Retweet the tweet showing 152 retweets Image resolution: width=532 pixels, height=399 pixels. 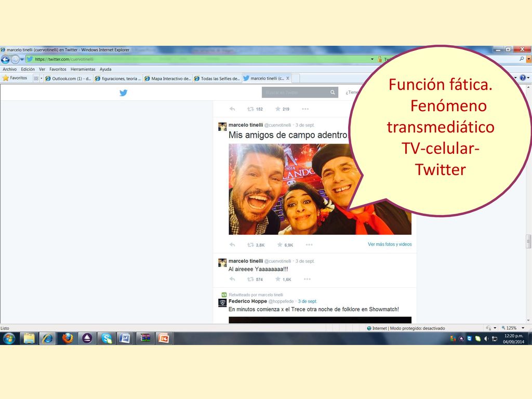pyautogui.click(x=250, y=109)
